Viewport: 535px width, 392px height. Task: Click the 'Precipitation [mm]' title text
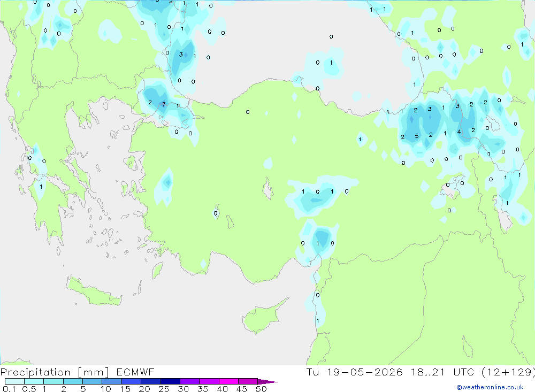tap(55, 372)
